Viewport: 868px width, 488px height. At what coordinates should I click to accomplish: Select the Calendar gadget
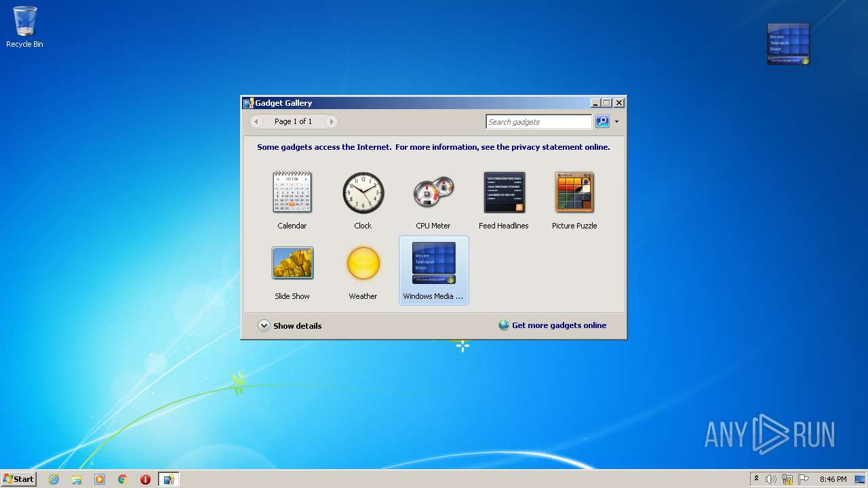[292, 200]
